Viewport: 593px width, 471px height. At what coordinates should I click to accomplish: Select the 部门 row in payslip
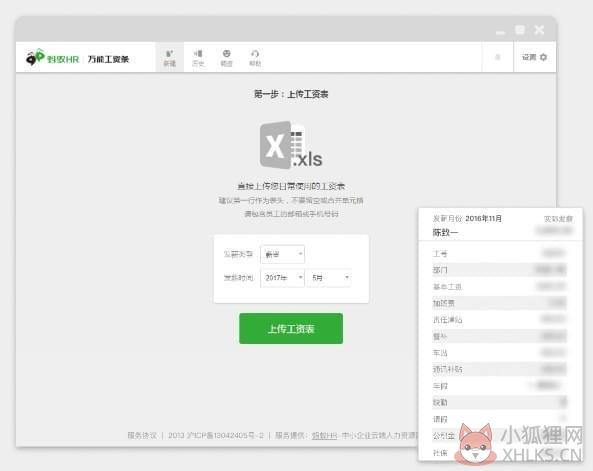[x=500, y=270]
